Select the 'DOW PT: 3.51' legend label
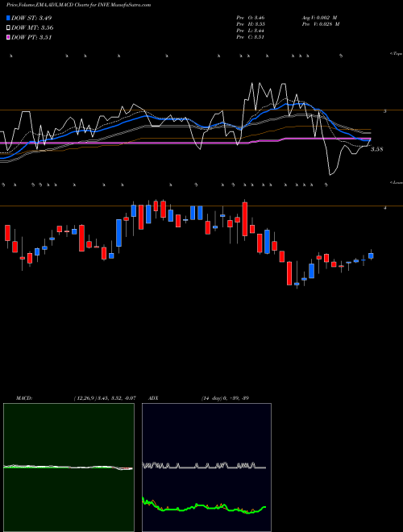 pos(31,38)
